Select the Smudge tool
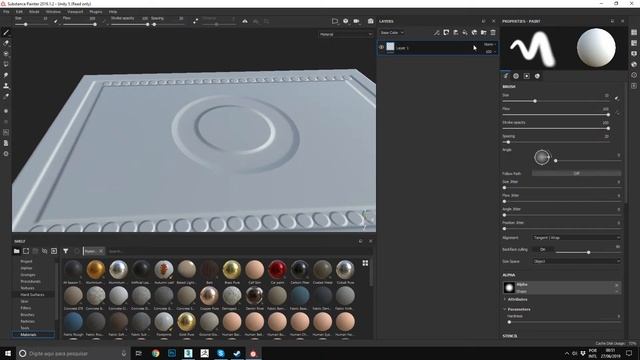This screenshot has height=360, width=640. [x=6, y=75]
